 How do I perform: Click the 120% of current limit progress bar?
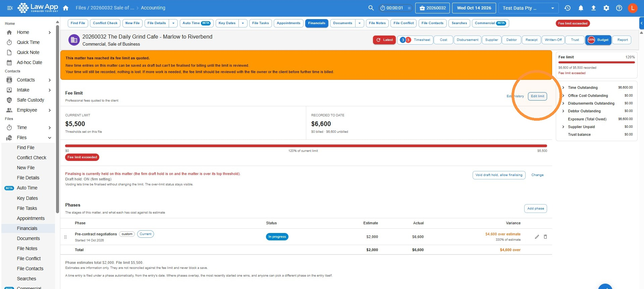pos(306,146)
